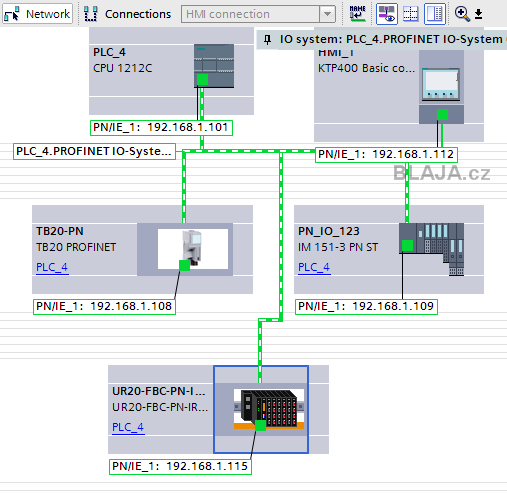Click the Network button

(x=37, y=14)
